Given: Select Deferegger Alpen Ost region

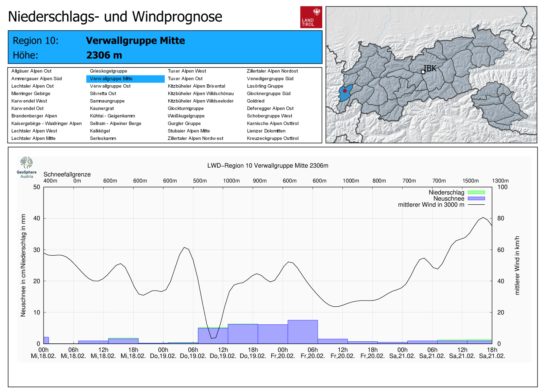Looking at the screenshot, I should point(270,108).
